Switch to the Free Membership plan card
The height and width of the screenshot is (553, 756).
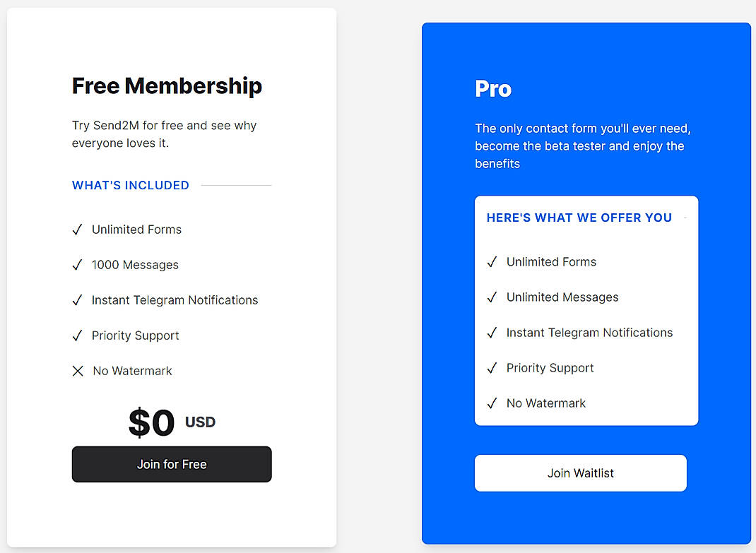point(171,85)
